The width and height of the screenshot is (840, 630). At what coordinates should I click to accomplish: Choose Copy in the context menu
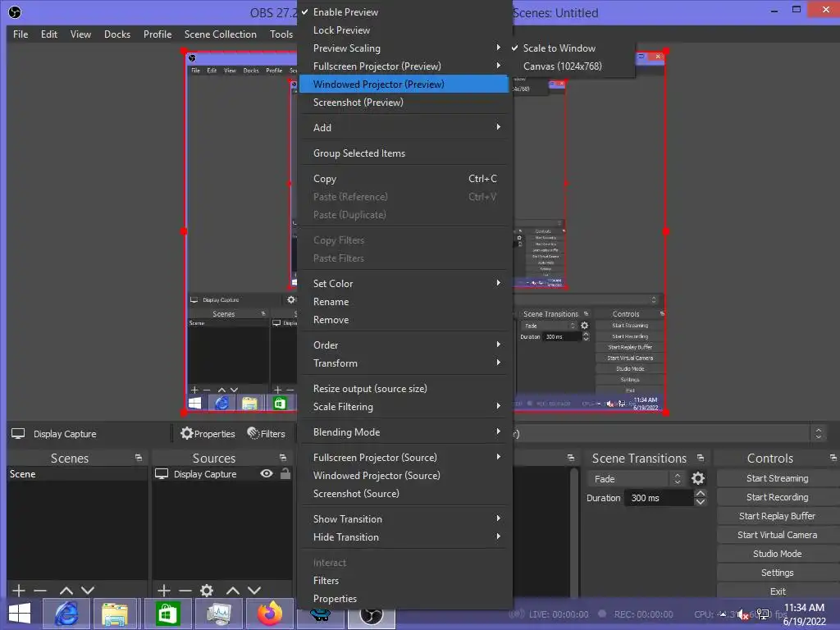click(x=403, y=178)
